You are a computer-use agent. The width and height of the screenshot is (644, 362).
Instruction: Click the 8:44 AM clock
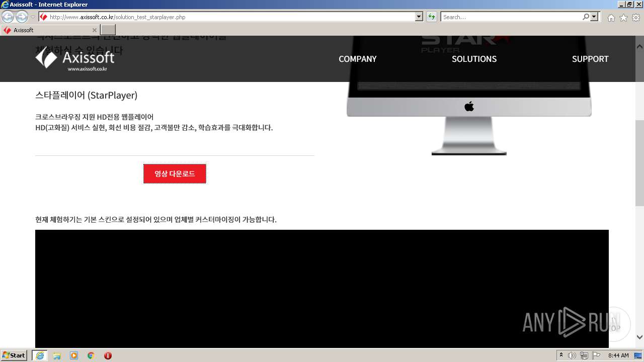[618, 355]
